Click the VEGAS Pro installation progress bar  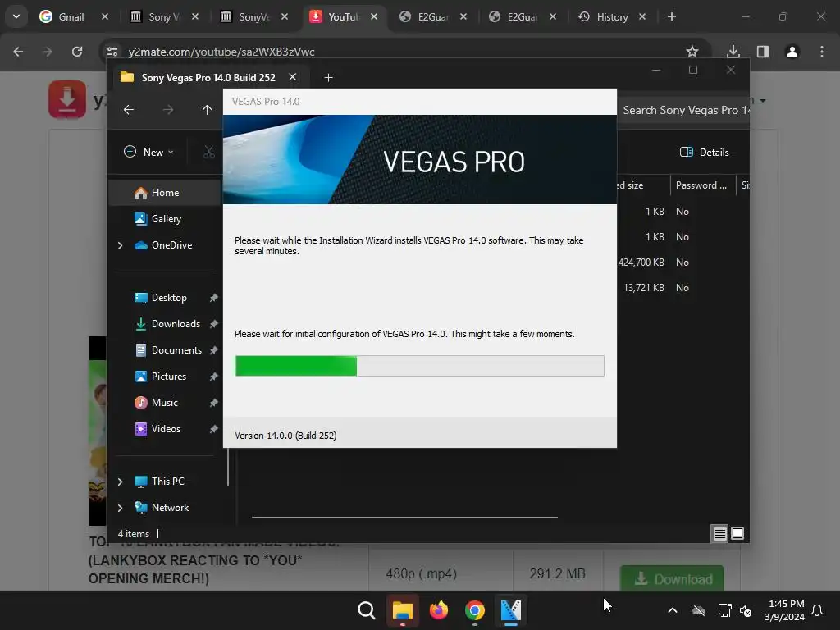[x=419, y=366]
